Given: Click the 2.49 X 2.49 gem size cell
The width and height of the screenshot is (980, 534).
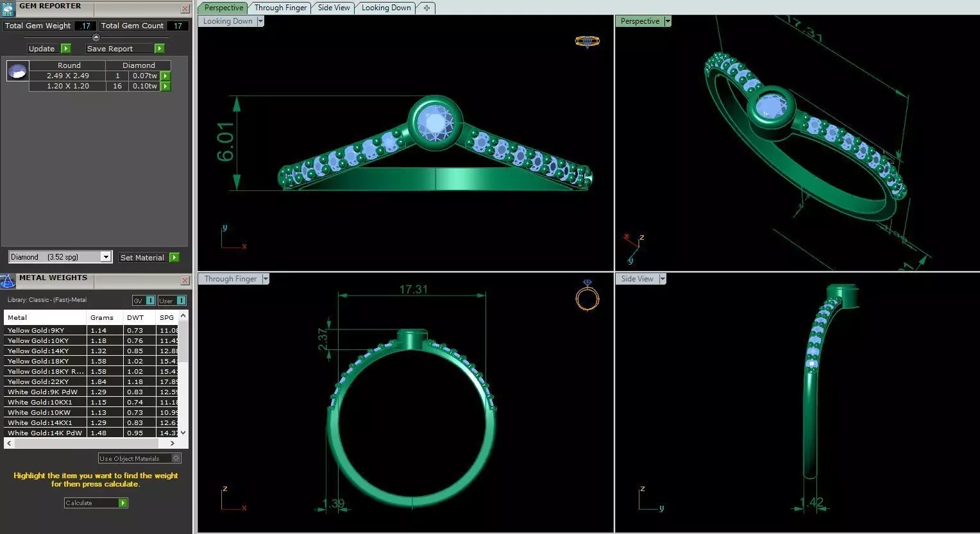Looking at the screenshot, I should 68,76.
